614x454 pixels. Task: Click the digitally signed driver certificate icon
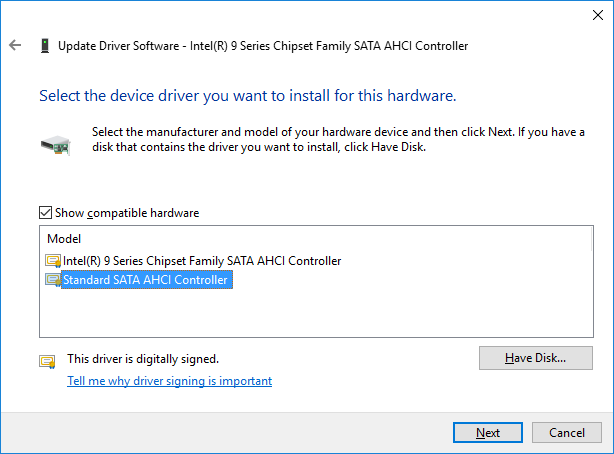pyautogui.click(x=47, y=361)
